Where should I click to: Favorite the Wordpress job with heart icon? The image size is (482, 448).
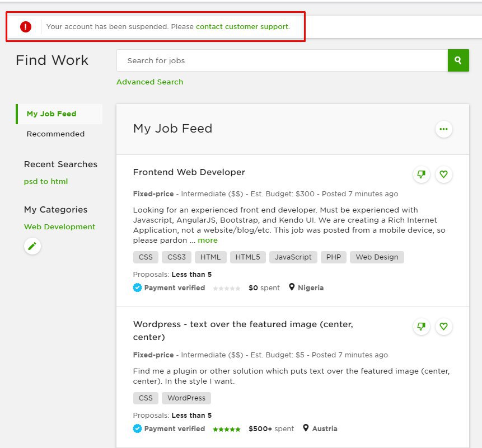point(443,326)
